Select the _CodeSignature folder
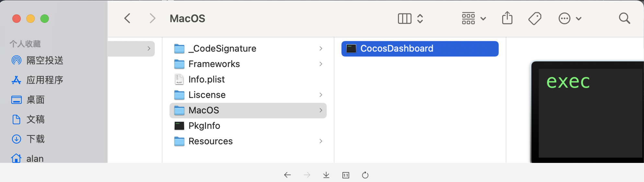644x182 pixels. 222,49
